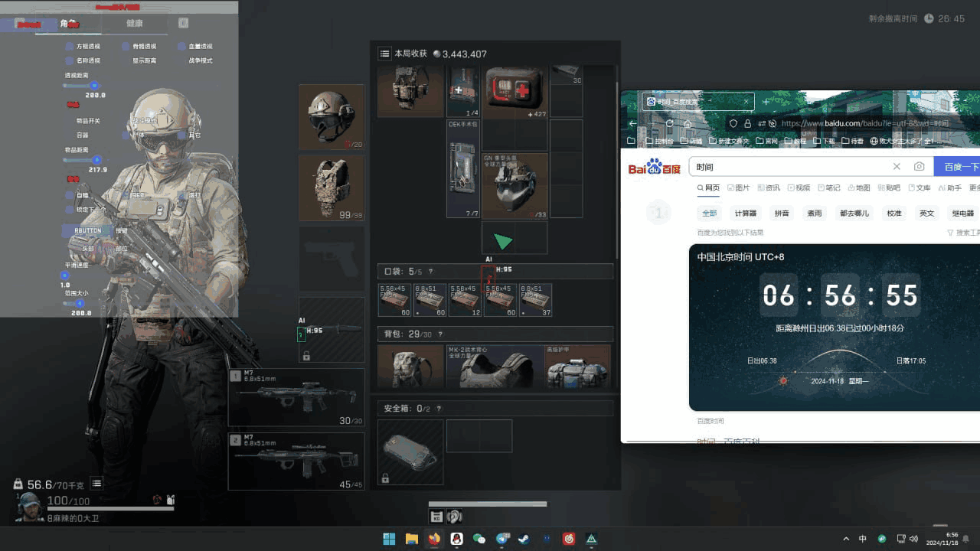Open the 图片 search tab

[739, 187]
